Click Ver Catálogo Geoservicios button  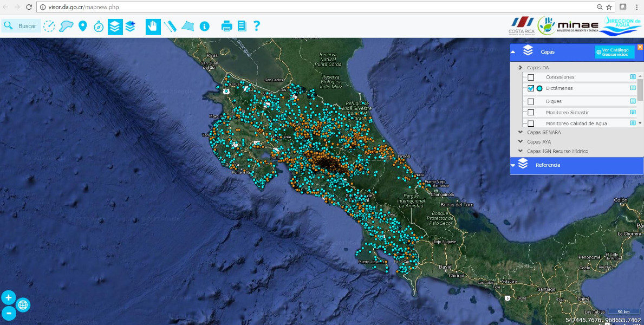(x=614, y=52)
